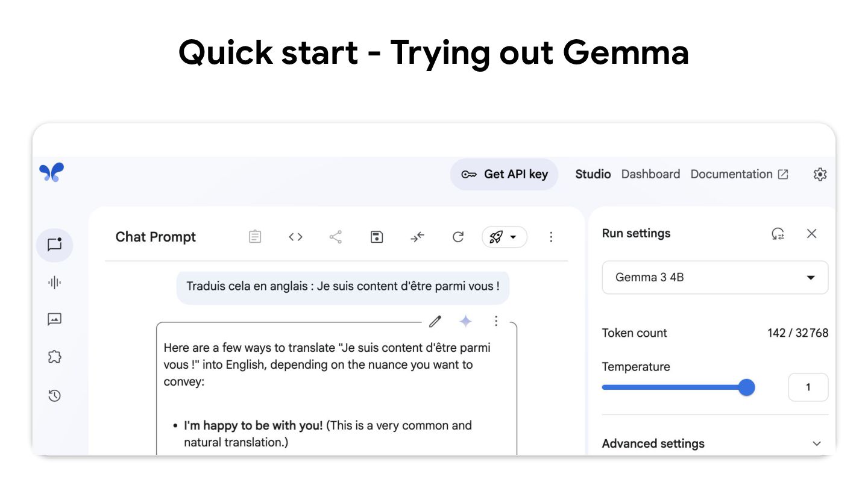Open the image media sidebar icon

point(55,319)
